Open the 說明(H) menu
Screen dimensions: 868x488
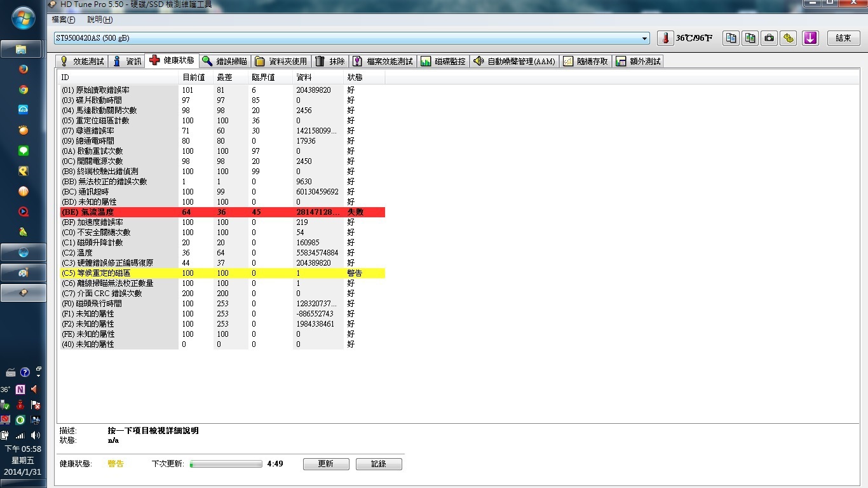100,20
